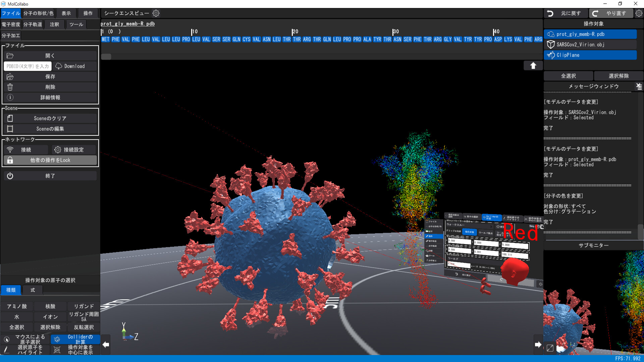The height and width of the screenshot is (362, 644).
Task: Open message window sort options
Action: (638, 86)
